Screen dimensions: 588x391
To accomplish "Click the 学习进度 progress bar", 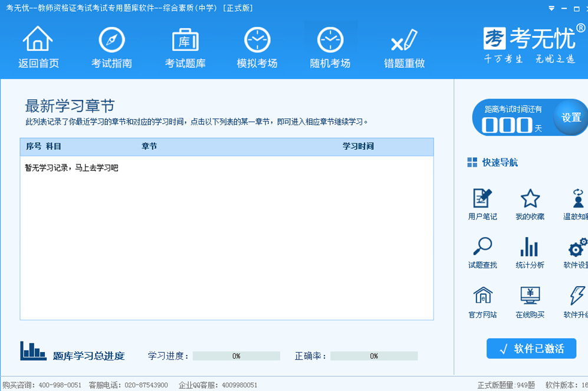I will coord(236,356).
